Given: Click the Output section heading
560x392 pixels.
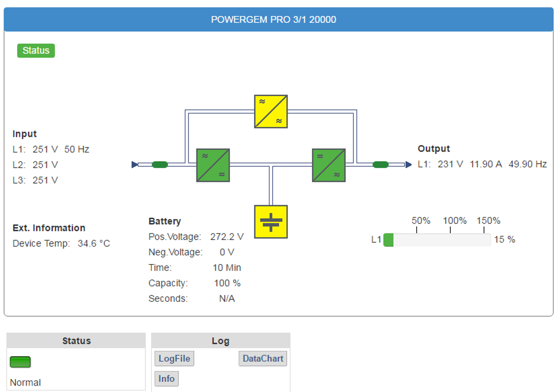Looking at the screenshot, I should (x=434, y=149).
